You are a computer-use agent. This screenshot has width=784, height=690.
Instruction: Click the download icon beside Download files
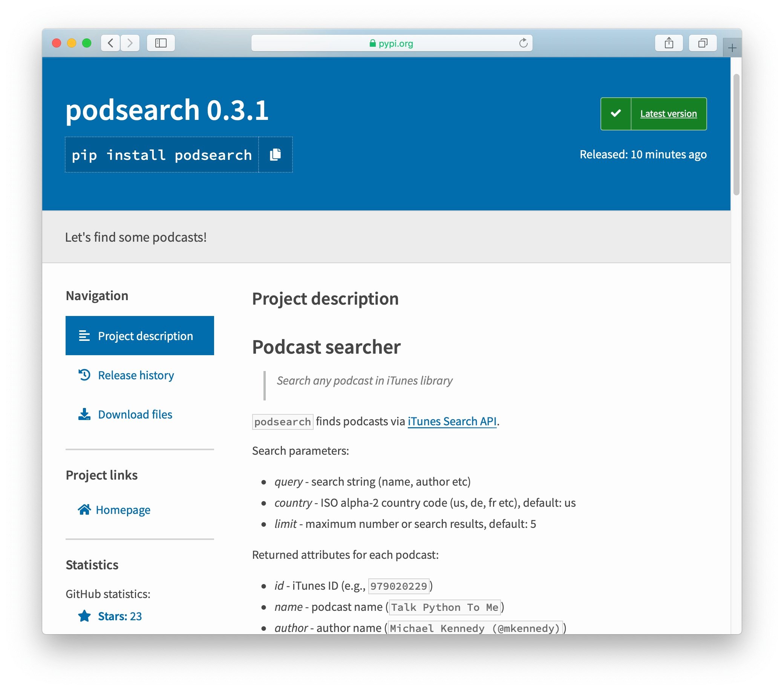coord(84,414)
